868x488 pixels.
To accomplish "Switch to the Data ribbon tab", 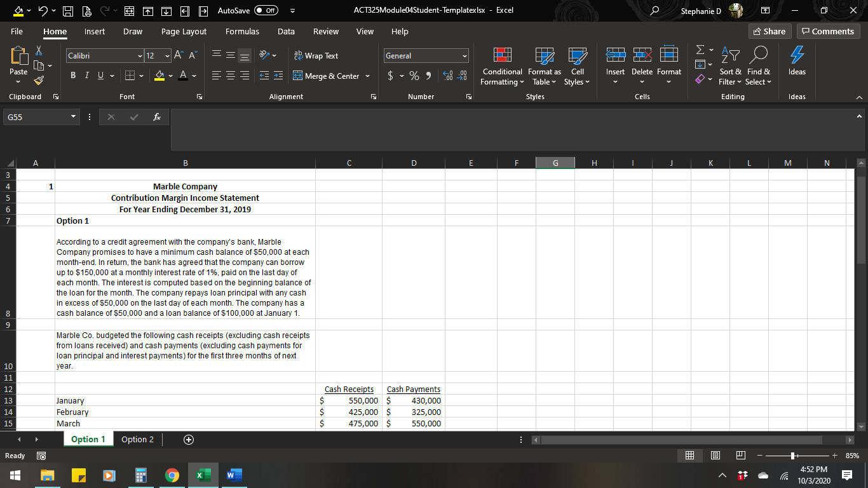I will [x=286, y=31].
